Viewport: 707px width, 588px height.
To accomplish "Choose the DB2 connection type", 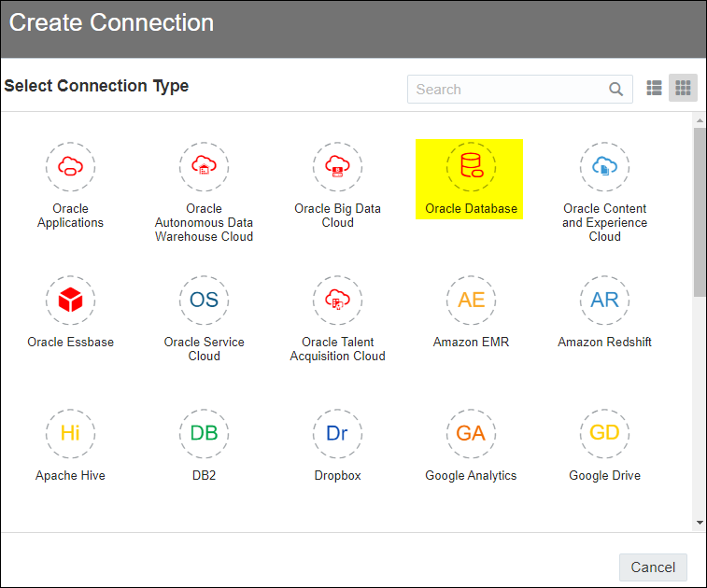I will (204, 433).
